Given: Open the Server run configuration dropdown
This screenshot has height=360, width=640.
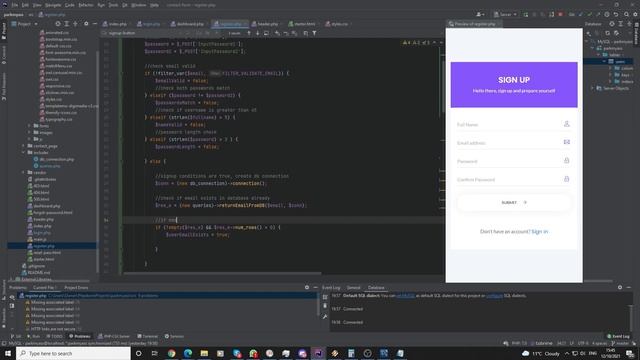Looking at the screenshot, I should coord(505,14).
